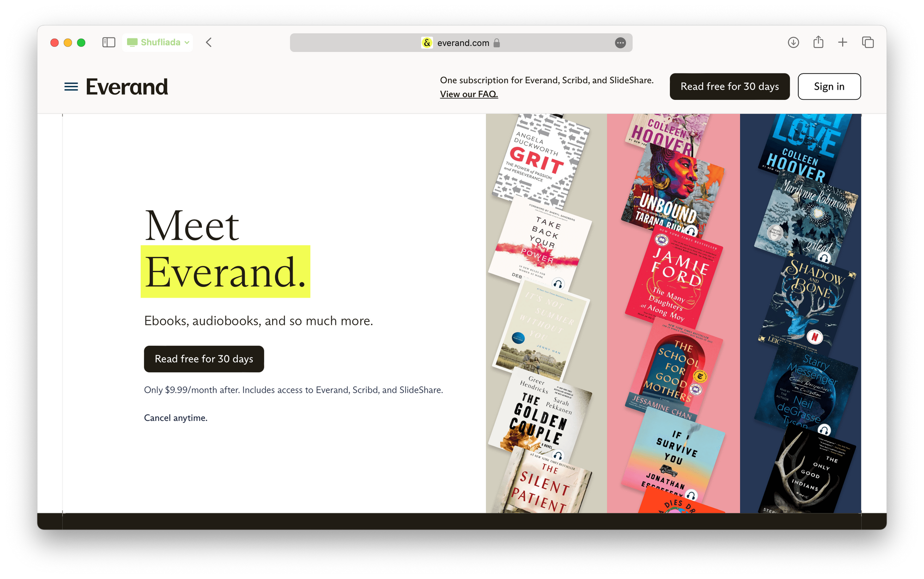This screenshot has width=924, height=579.
Task: Click headphone icon on The Golden Couple
Action: point(558,456)
